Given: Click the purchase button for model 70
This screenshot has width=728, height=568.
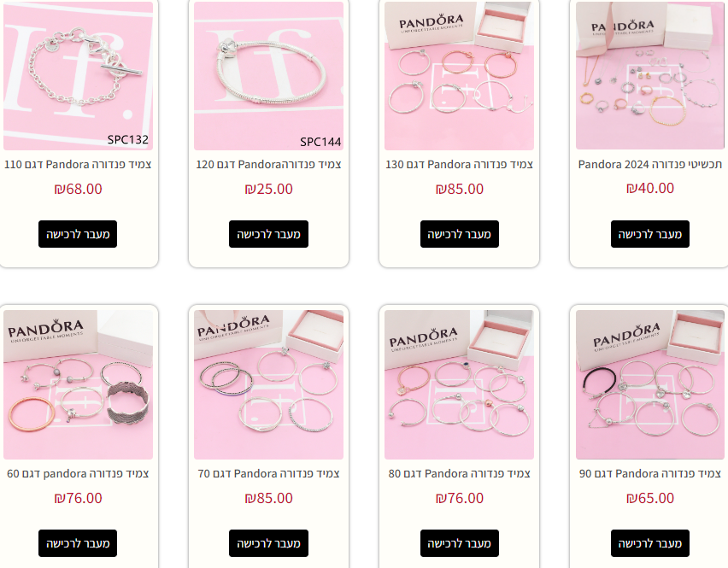Looking at the screenshot, I should coord(268,543).
